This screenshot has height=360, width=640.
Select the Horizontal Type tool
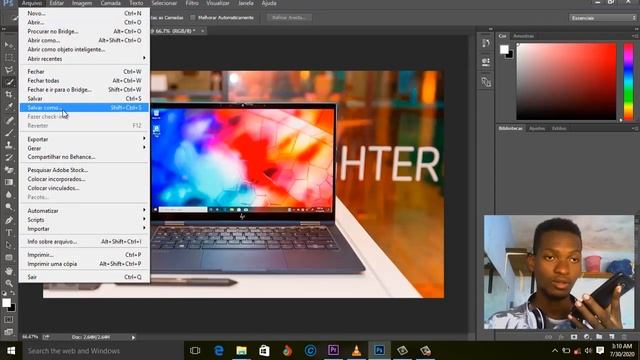[9, 233]
